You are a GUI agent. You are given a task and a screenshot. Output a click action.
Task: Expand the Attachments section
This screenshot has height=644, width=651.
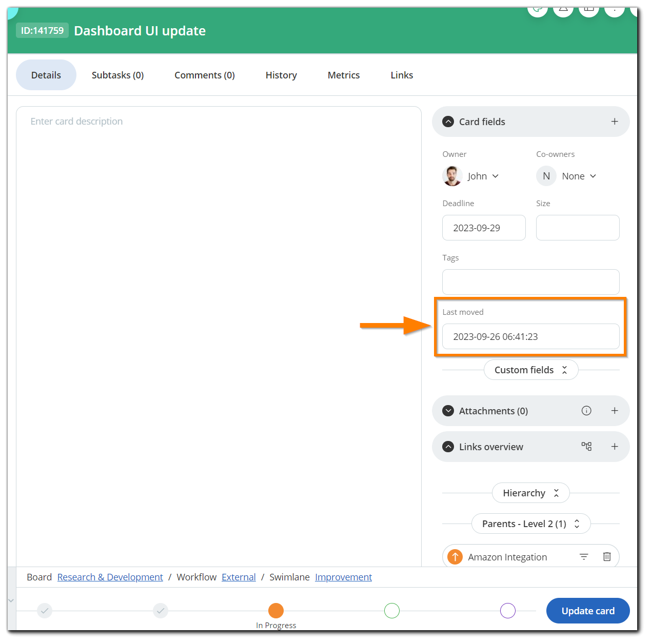[448, 411]
